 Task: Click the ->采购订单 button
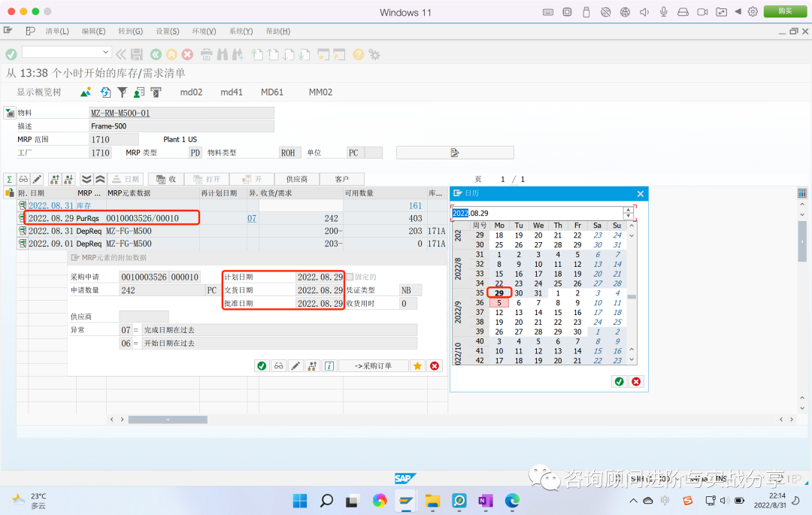pos(374,366)
